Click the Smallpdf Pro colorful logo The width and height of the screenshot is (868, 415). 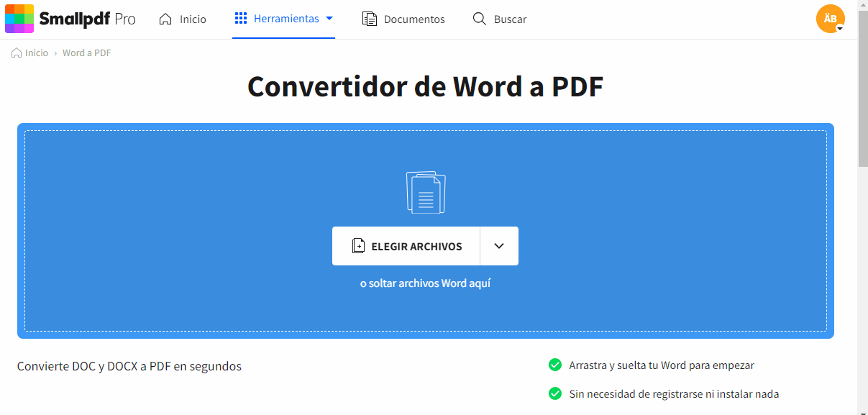(x=19, y=19)
